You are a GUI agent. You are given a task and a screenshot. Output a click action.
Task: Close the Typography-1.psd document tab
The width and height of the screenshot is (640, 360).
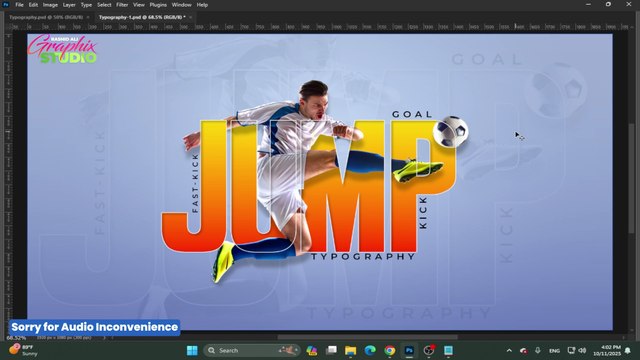click(190, 17)
